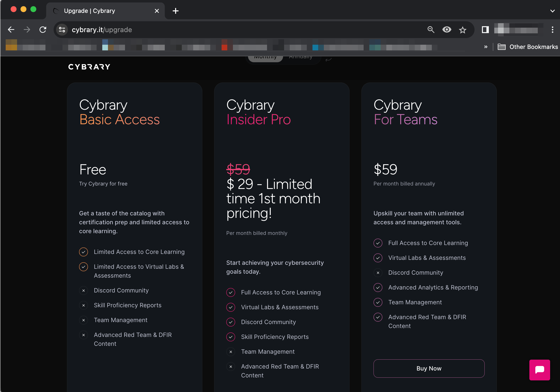This screenshot has width=560, height=392.
Task: Click the Insider Pro Team Management x icon
Action: coord(231,352)
